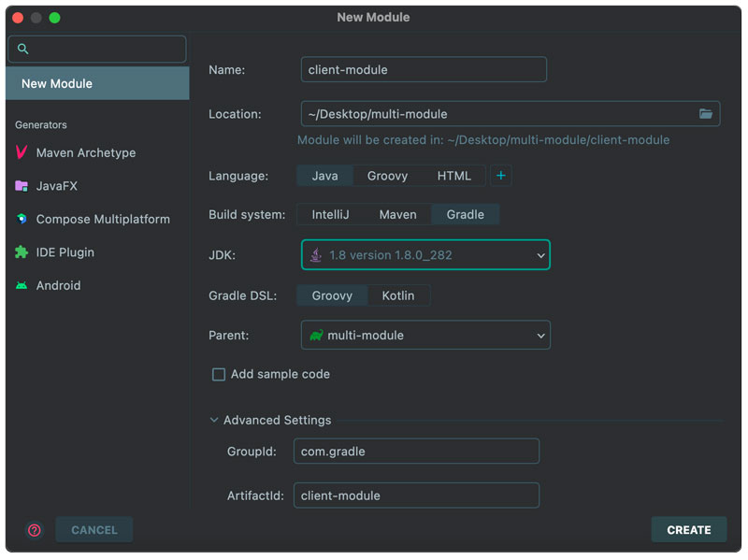Focus the sidebar search box

97,49
